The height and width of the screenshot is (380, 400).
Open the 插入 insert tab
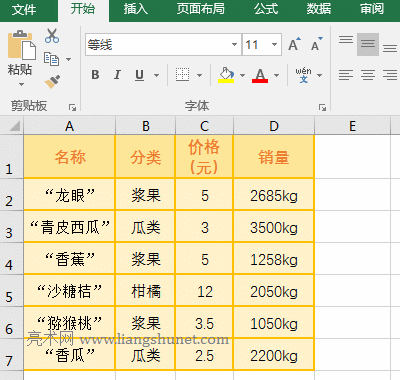point(136,9)
